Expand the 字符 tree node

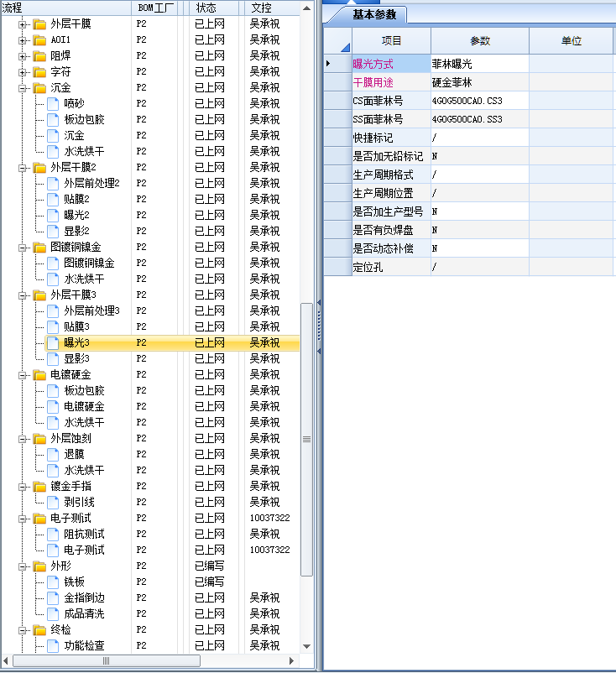pyautogui.click(x=22, y=72)
